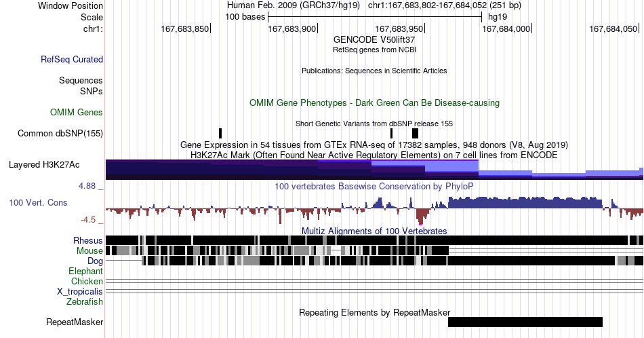
Task: Click the Dog species label
Action: tap(95, 261)
